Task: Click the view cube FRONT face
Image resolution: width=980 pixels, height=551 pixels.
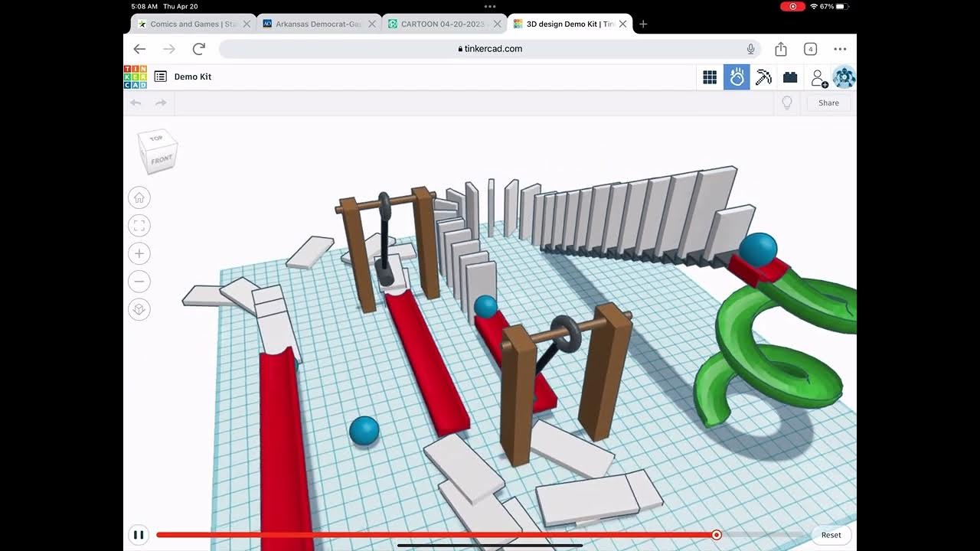Action: pyautogui.click(x=162, y=160)
